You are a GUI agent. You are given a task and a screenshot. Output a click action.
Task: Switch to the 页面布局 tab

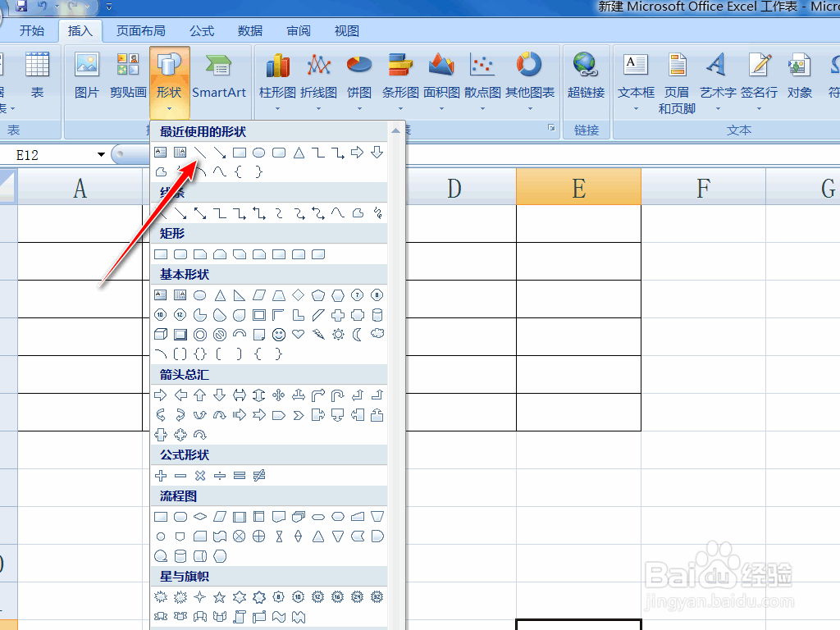(x=141, y=31)
